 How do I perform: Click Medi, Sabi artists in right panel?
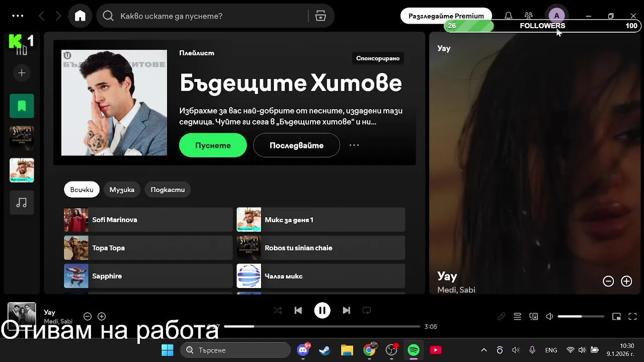(x=456, y=290)
